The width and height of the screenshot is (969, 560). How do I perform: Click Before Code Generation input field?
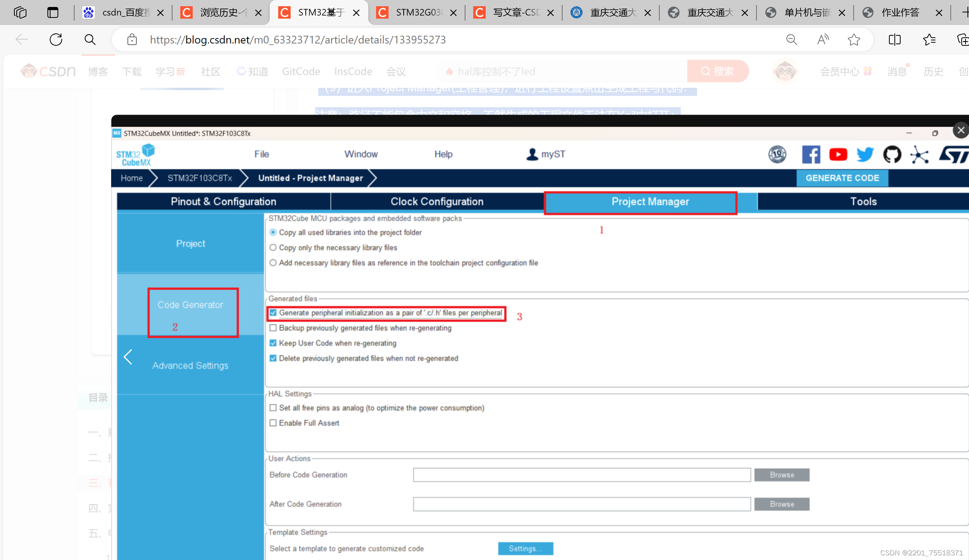(582, 475)
